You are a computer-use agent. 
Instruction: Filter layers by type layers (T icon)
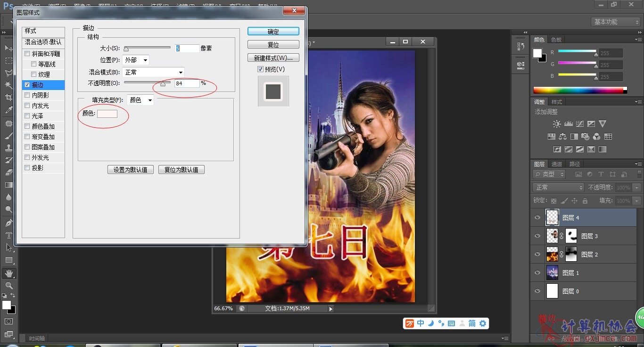[x=601, y=174]
